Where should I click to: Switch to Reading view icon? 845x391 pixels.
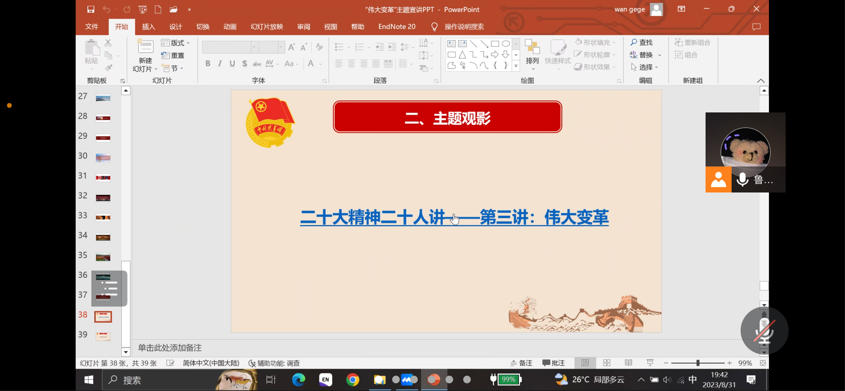pos(628,363)
